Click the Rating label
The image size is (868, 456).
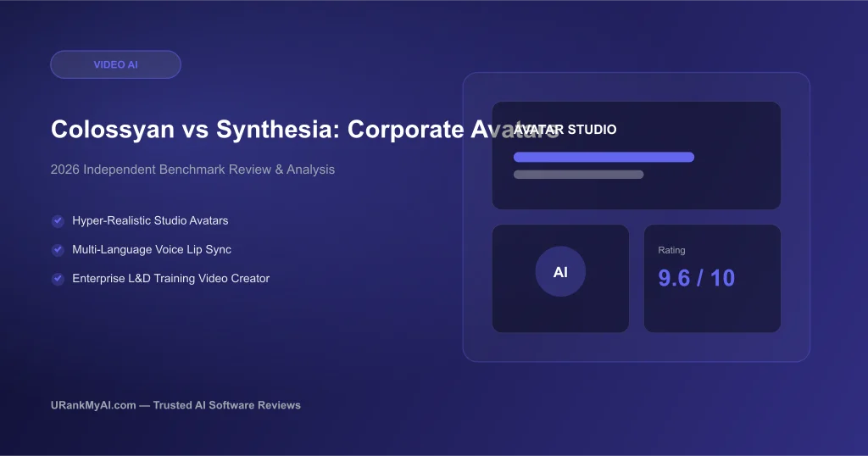click(671, 250)
